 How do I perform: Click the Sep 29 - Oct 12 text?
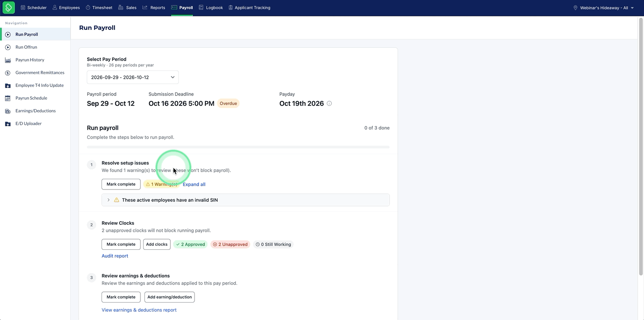click(x=110, y=104)
